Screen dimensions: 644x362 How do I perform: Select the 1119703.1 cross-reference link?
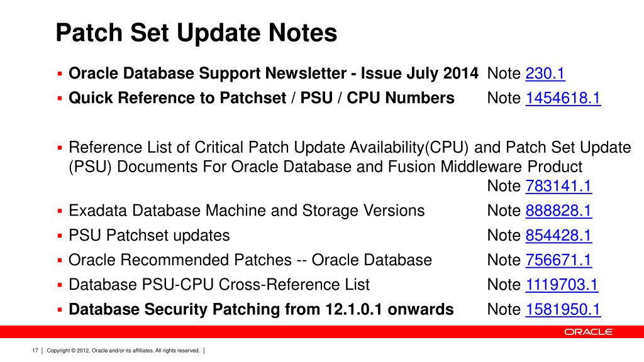tap(562, 284)
